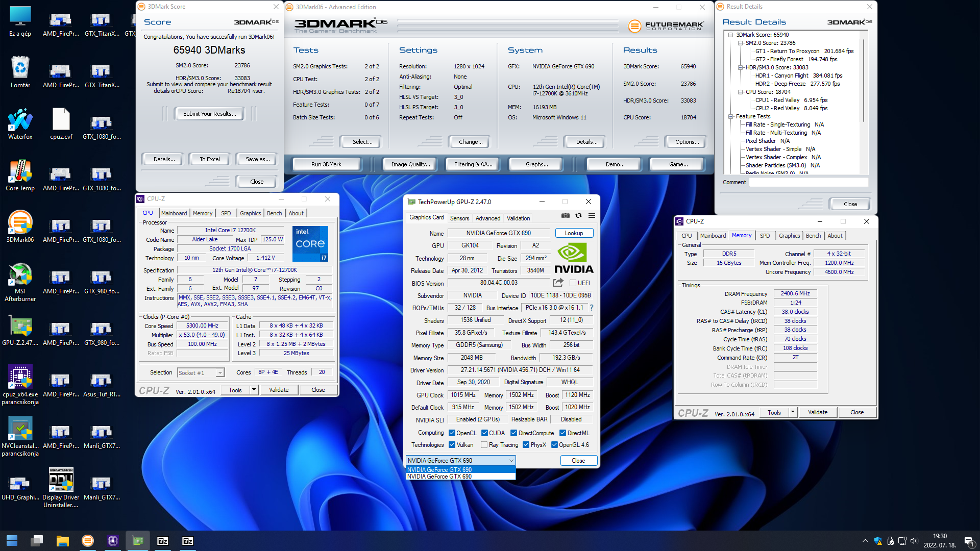980x551 pixels.
Task: Collapse the 3DMark Score: 65940 tree node
Action: point(730,35)
